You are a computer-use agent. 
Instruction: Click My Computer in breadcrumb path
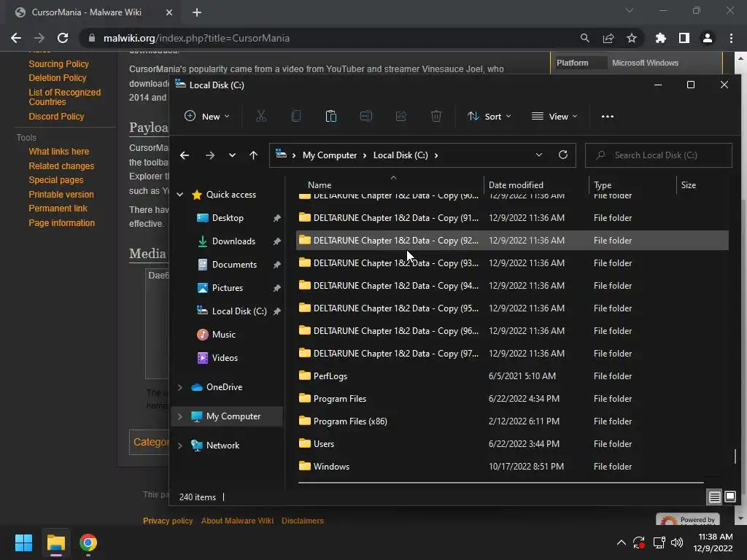click(x=329, y=155)
